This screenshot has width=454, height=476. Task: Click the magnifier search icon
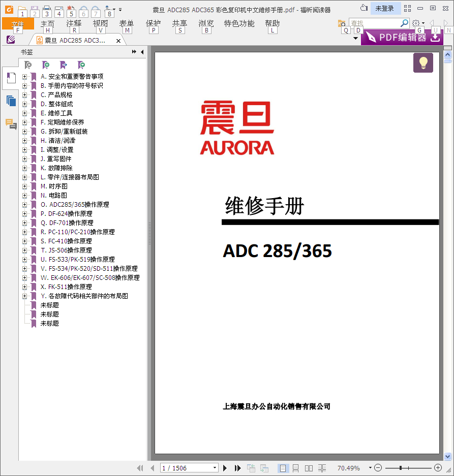click(x=404, y=23)
